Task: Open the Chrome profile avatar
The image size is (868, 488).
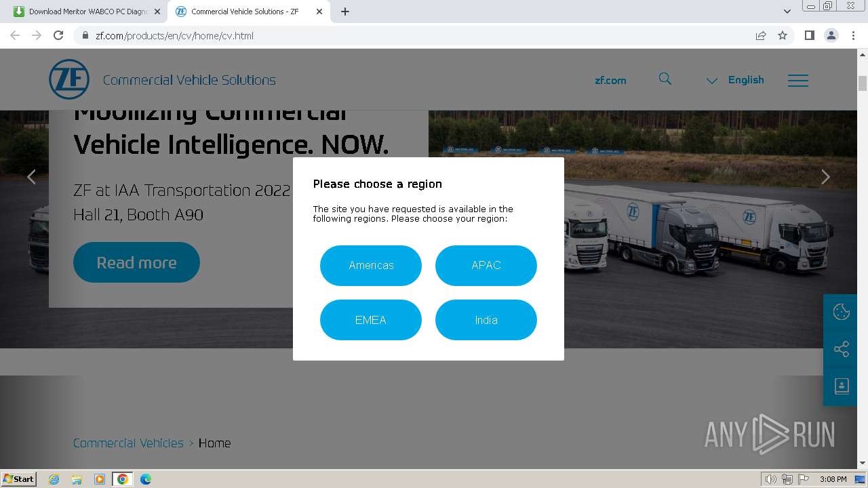Action: (x=831, y=35)
